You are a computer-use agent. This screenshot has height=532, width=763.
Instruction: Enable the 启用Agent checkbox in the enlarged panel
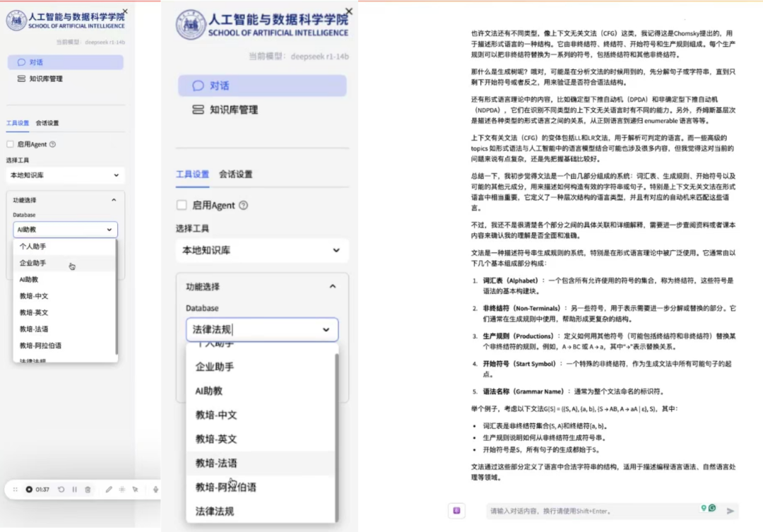182,206
